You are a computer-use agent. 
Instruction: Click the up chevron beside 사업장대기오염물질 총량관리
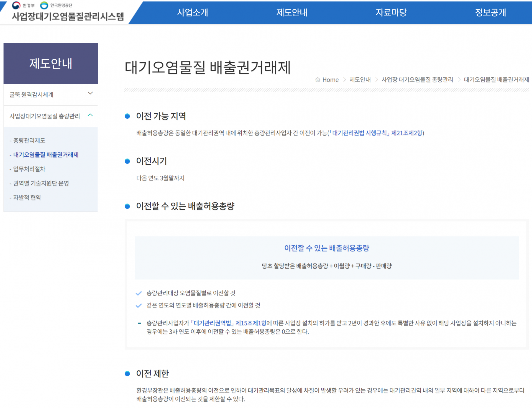point(90,115)
